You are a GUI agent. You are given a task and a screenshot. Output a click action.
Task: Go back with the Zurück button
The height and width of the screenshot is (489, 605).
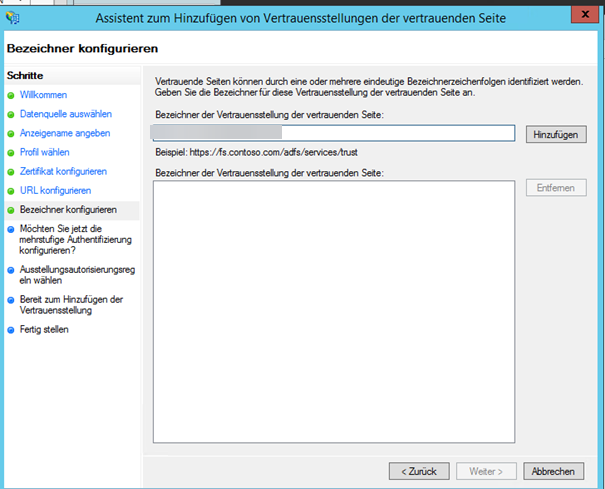[419, 471]
